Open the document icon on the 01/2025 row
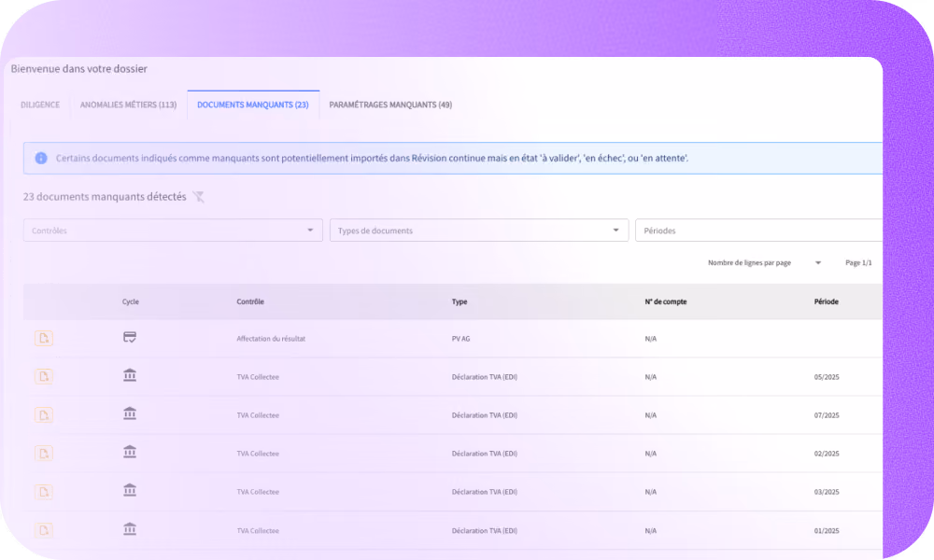This screenshot has height=560, width=934. [x=44, y=530]
